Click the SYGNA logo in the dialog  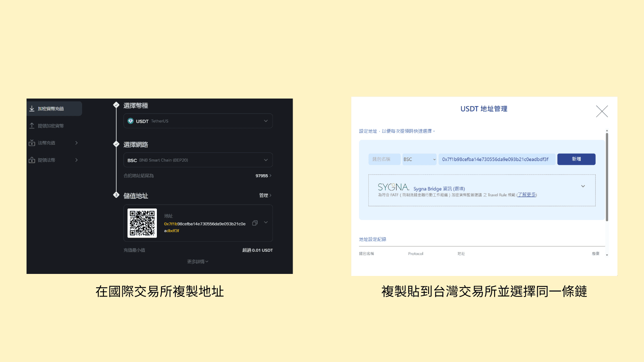[392, 187]
